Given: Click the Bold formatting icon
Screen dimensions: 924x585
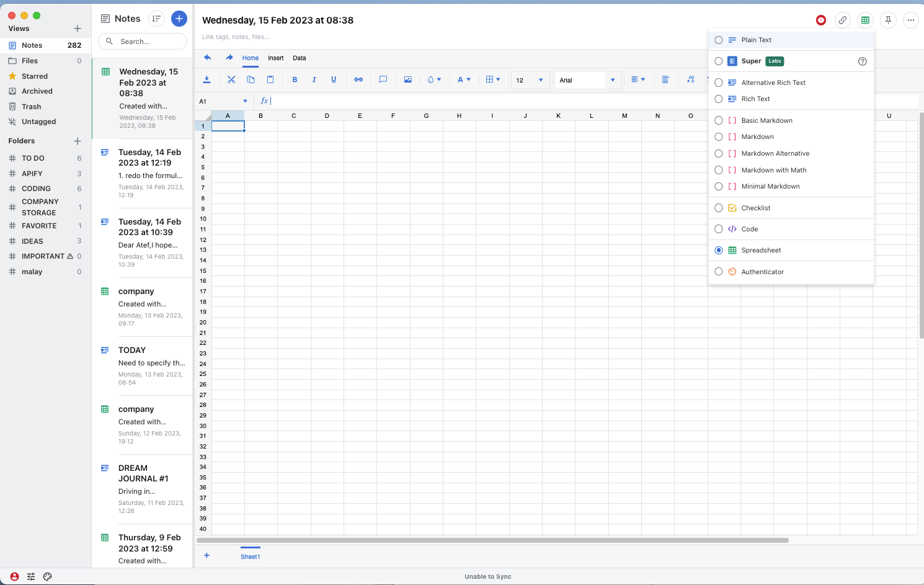Looking at the screenshot, I should [295, 80].
